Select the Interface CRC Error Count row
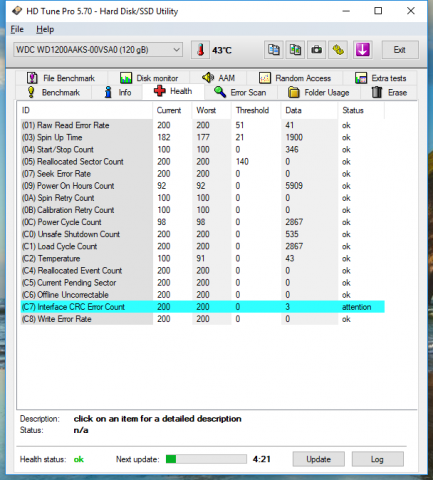 coord(203,307)
